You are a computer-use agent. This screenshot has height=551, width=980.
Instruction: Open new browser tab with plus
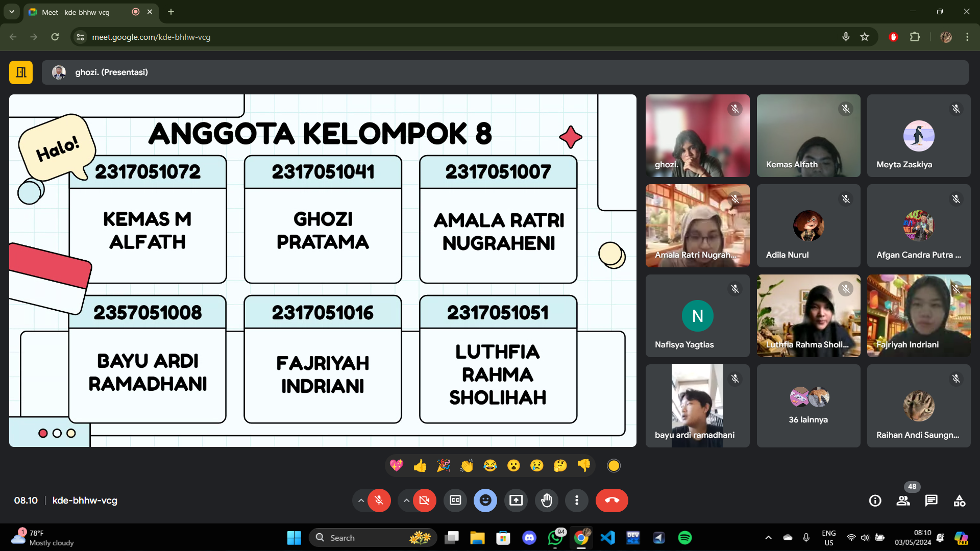171,12
